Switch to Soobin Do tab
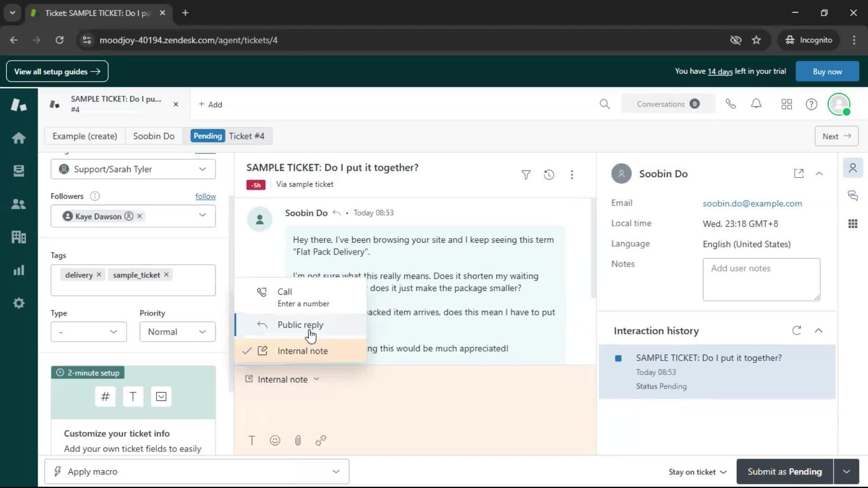The image size is (868, 488). [154, 136]
